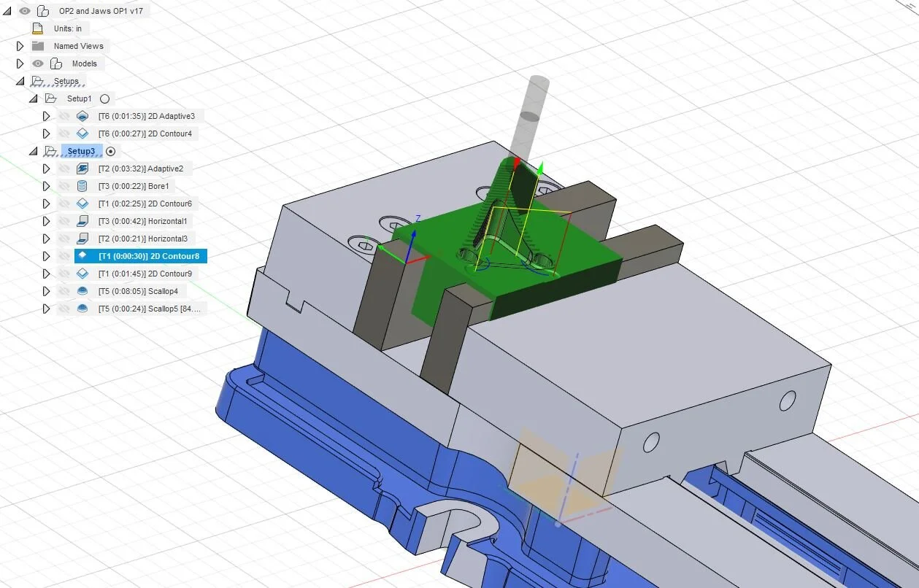Expand the Horizontal3 operation
919x588 pixels.
[x=46, y=239]
